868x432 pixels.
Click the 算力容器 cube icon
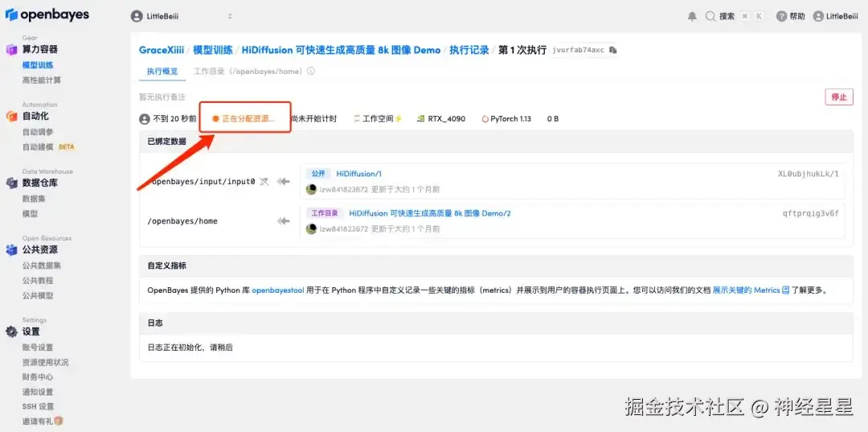(11, 50)
